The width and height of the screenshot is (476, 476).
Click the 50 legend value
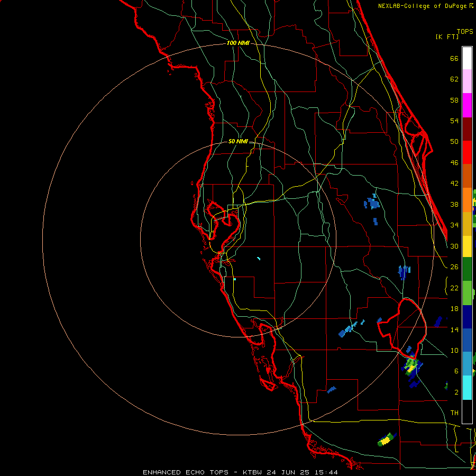(x=454, y=142)
